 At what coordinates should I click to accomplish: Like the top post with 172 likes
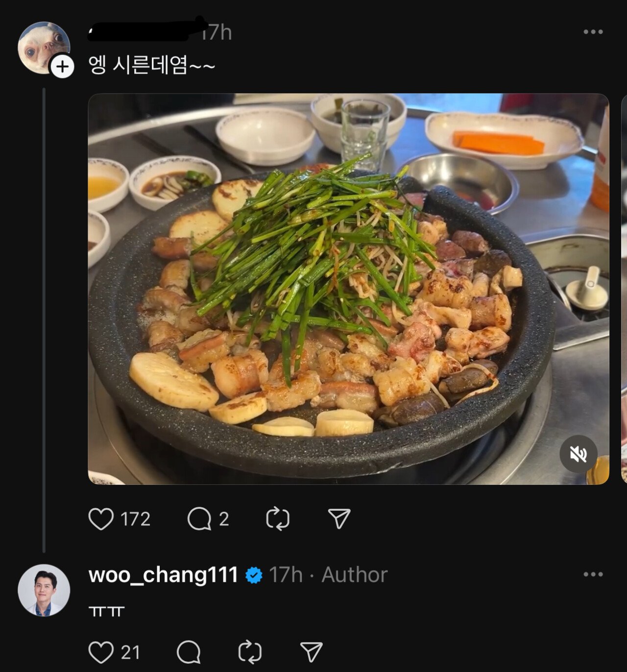pyautogui.click(x=101, y=519)
